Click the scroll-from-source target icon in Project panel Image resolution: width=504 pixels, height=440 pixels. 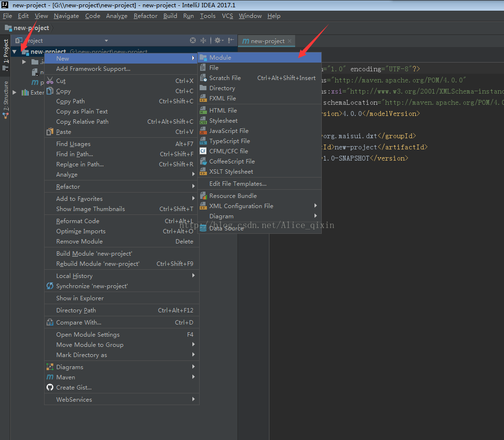[x=192, y=40]
